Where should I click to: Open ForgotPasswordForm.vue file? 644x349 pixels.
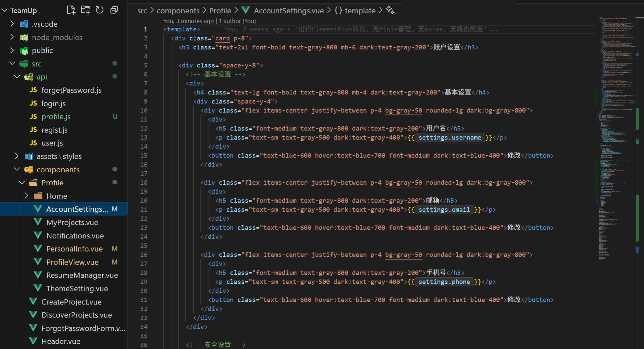83,328
